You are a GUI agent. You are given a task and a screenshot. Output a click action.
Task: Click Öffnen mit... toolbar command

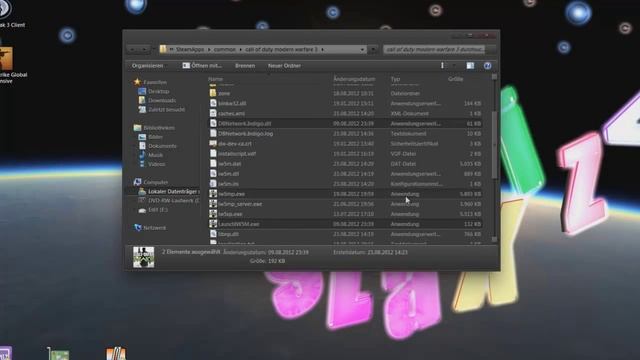pyautogui.click(x=202, y=66)
